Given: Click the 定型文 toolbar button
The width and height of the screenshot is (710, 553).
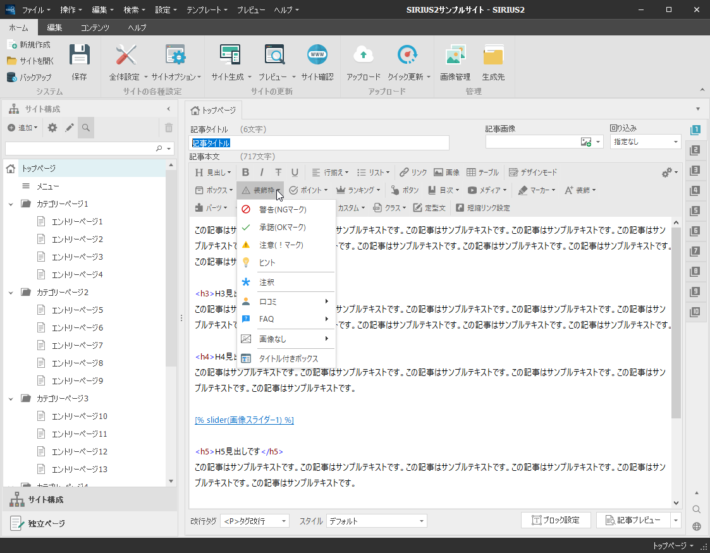Looking at the screenshot, I should [429, 208].
